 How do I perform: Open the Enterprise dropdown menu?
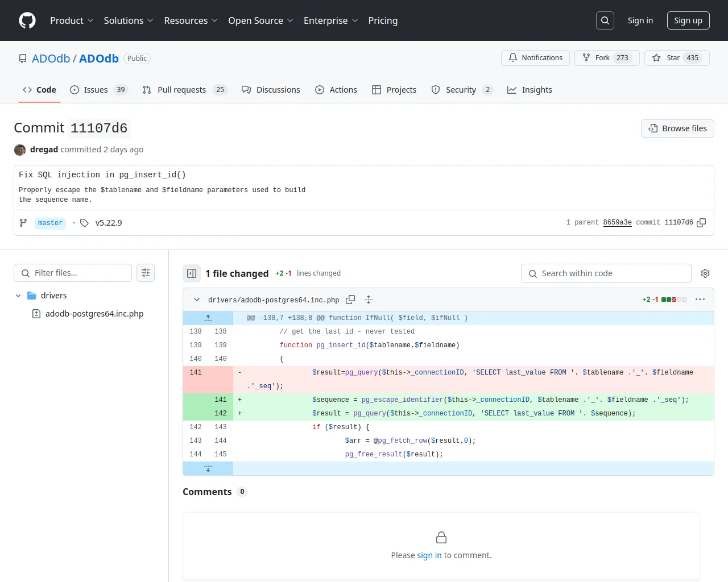point(331,20)
